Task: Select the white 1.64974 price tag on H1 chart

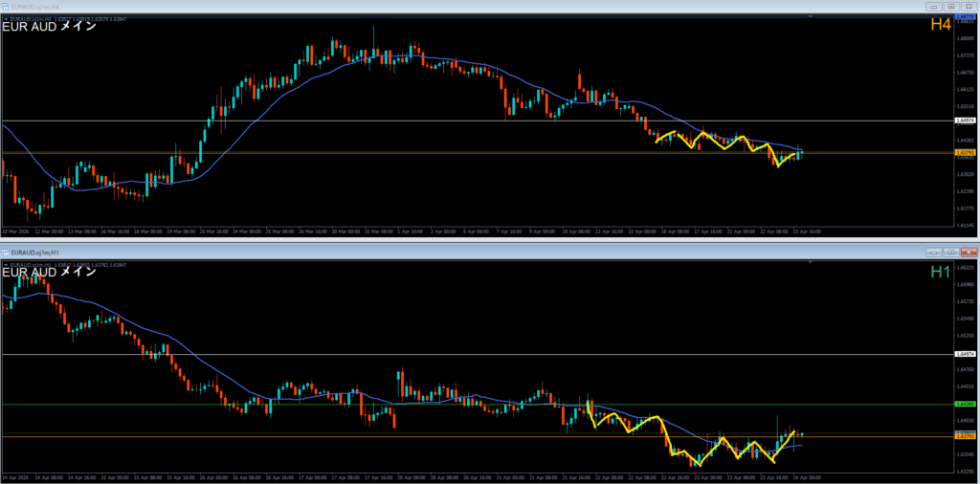Action: pyautogui.click(x=965, y=355)
